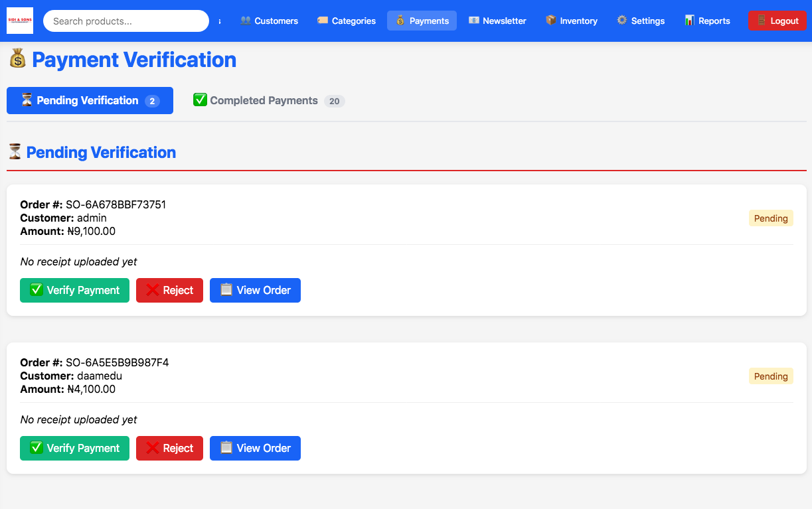Click the customer name daamedu

click(100, 376)
